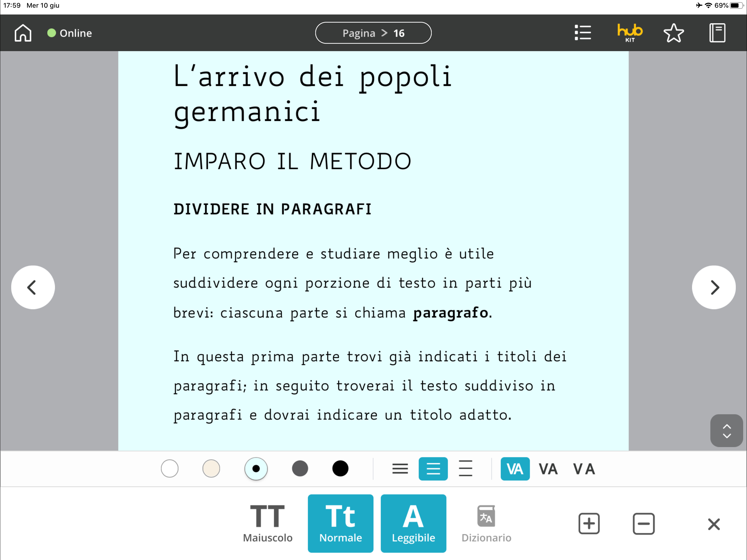
Task: Bookmark page with the star icon
Action: [x=673, y=33]
